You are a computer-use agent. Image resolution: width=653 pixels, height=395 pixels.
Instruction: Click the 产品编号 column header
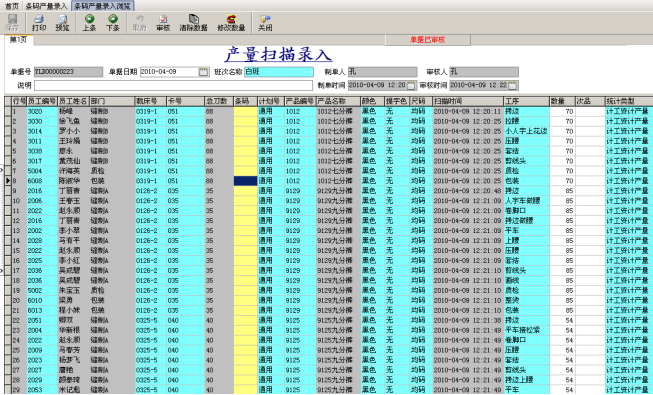click(x=300, y=101)
